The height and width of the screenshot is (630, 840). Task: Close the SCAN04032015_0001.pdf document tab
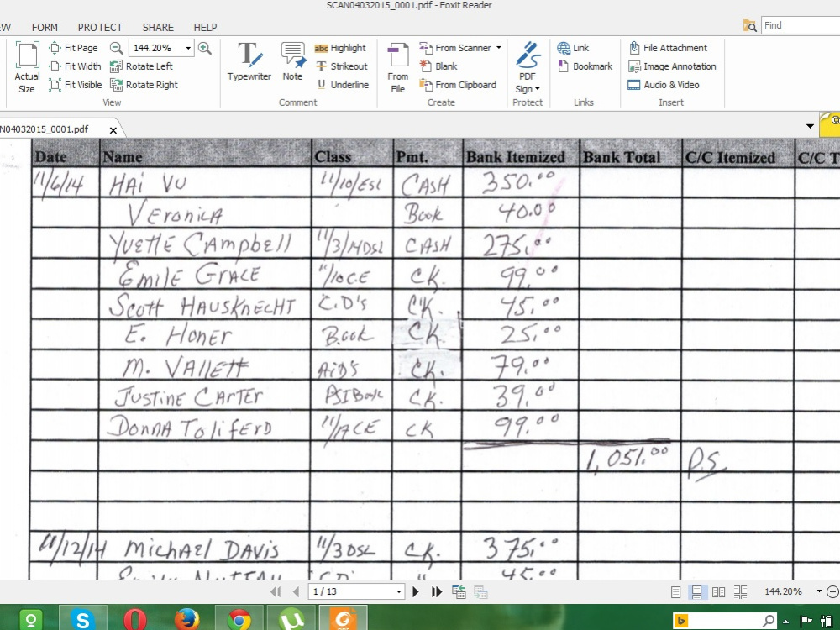[113, 130]
